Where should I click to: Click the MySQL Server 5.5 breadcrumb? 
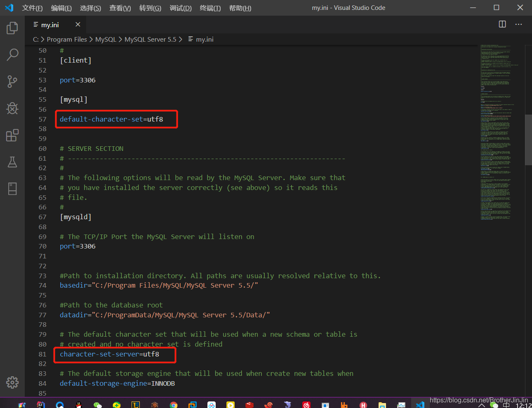[x=150, y=39]
